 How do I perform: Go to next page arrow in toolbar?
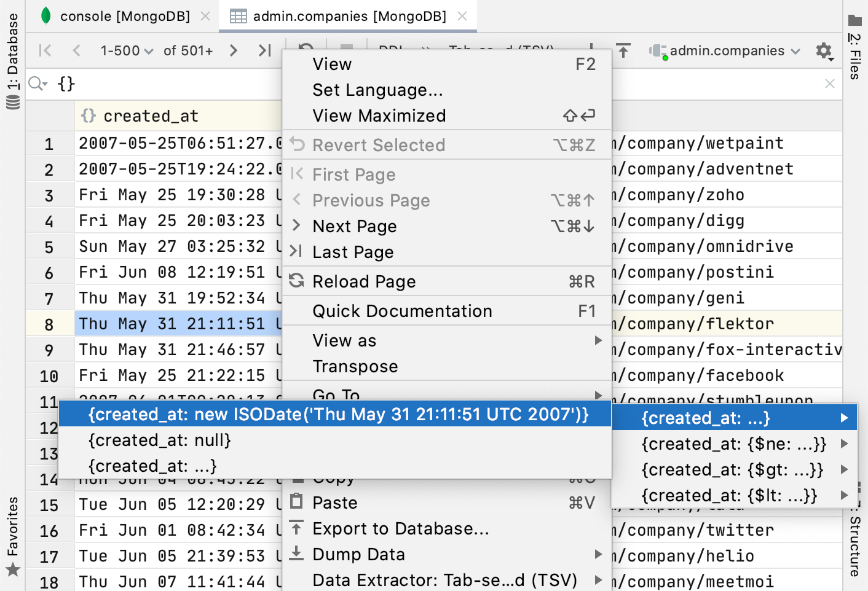(x=233, y=50)
